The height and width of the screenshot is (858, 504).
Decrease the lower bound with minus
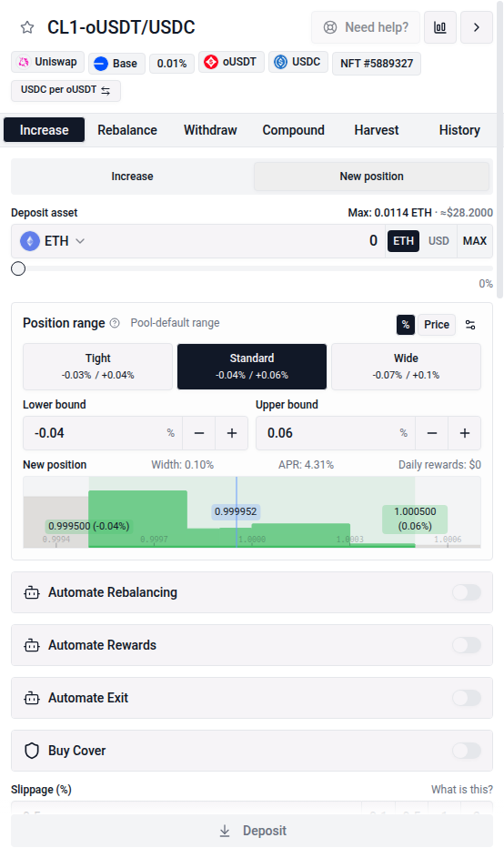click(x=199, y=433)
